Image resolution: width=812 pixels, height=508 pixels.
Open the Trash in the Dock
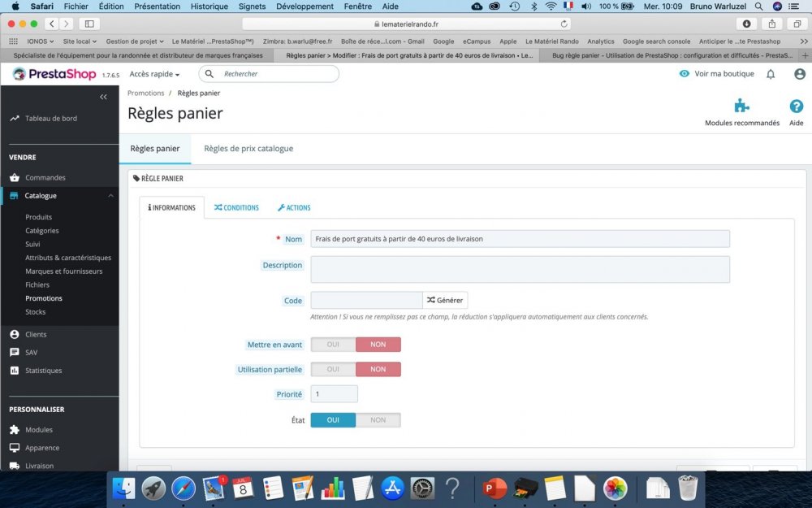688,488
